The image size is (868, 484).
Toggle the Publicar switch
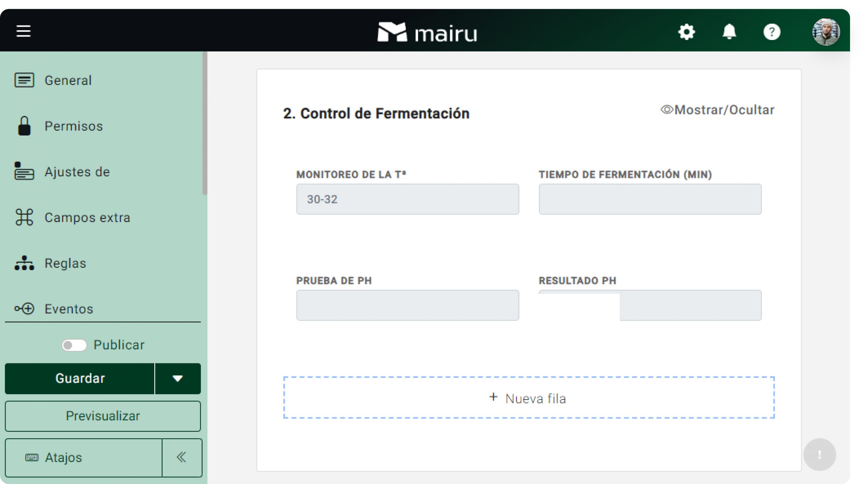(74, 345)
